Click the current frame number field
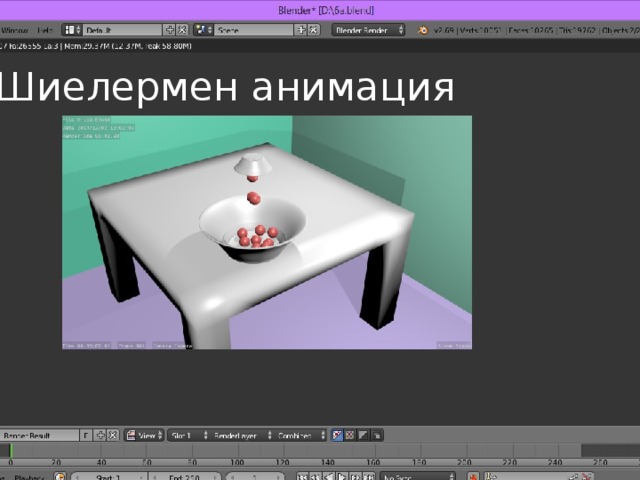Viewport: 640px width, 480px height. click(x=255, y=477)
